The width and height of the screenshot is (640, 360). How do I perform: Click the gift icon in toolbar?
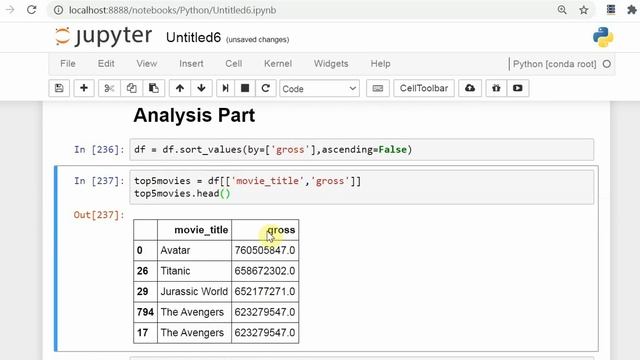pos(496,88)
